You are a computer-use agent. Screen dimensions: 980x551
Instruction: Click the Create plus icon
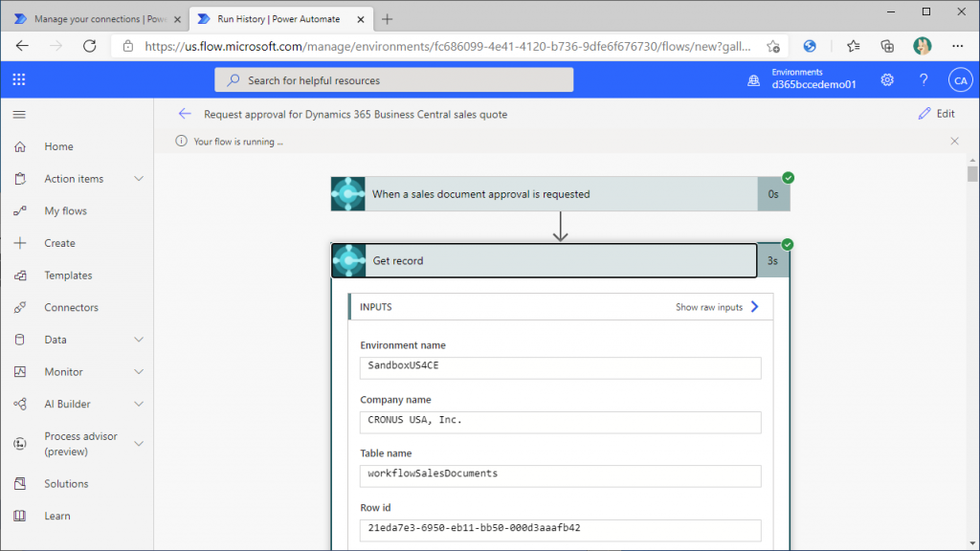(x=20, y=243)
